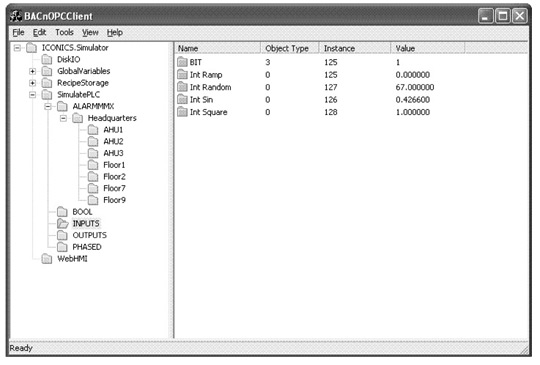Click the RecipeStorage folder icon

pyautogui.click(x=47, y=83)
